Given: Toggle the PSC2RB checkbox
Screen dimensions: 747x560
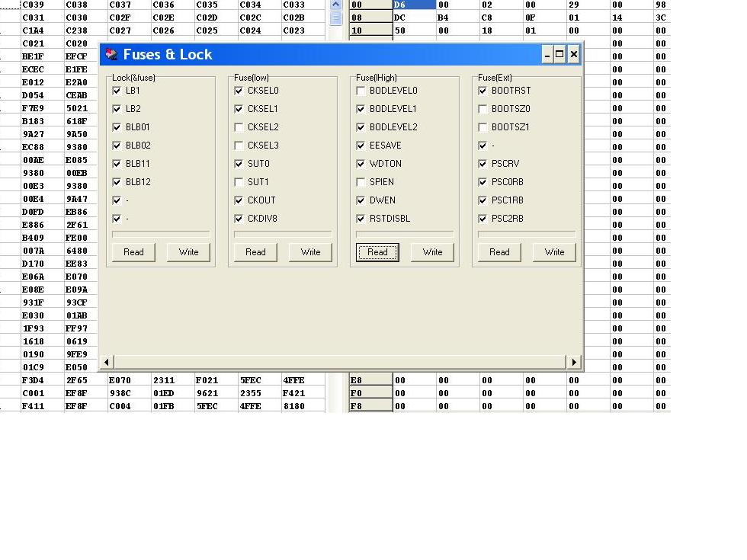Looking at the screenshot, I should [483, 219].
